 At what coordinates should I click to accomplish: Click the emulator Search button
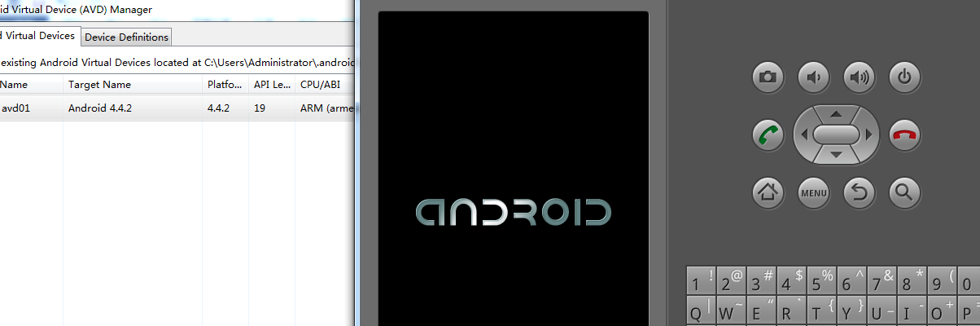[x=903, y=192]
